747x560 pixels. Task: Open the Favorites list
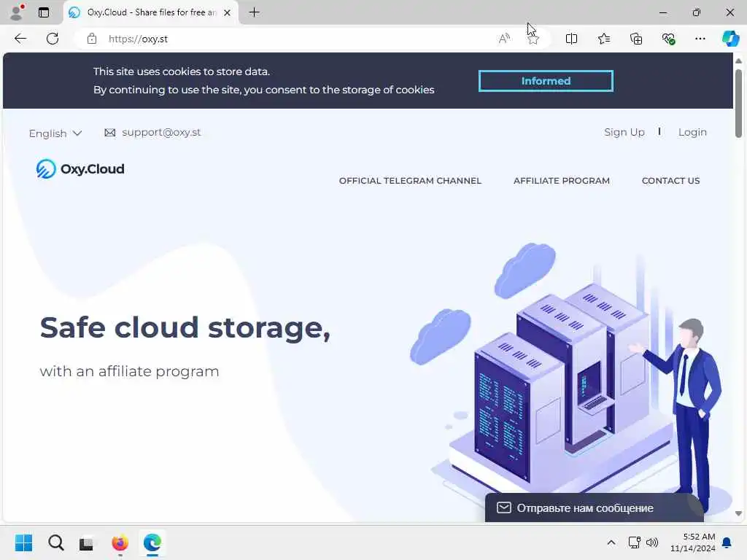[603, 39]
